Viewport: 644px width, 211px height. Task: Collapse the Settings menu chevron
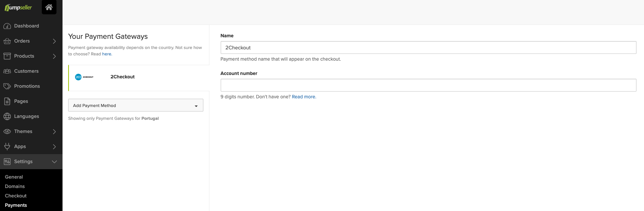(x=54, y=162)
